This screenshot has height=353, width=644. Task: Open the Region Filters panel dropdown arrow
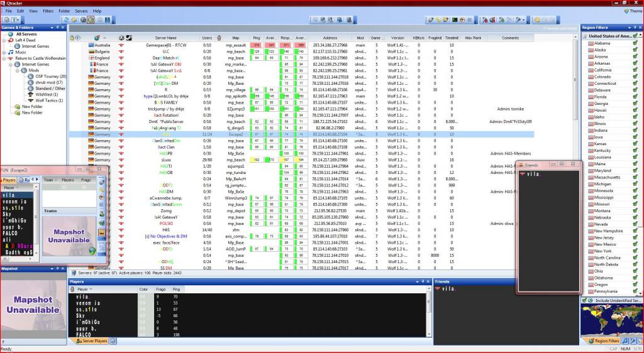(628, 28)
